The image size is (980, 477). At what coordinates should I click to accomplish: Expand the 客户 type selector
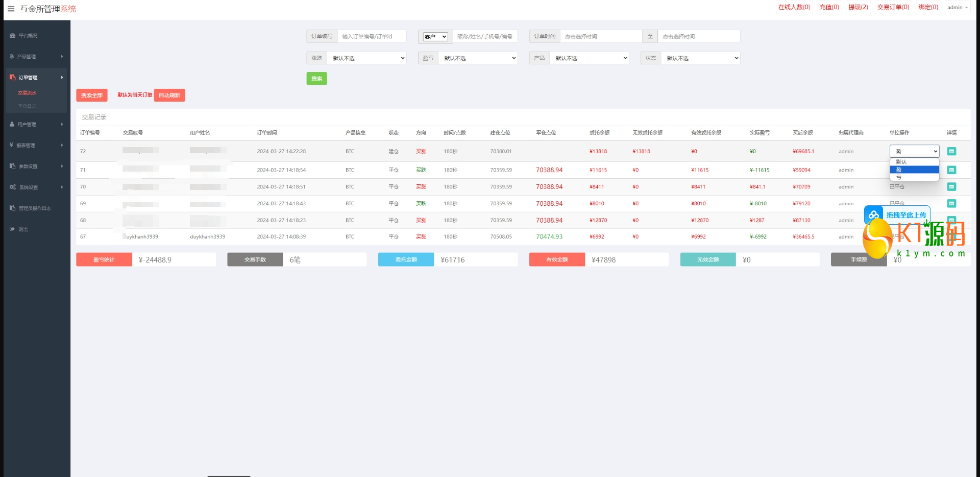click(x=435, y=37)
